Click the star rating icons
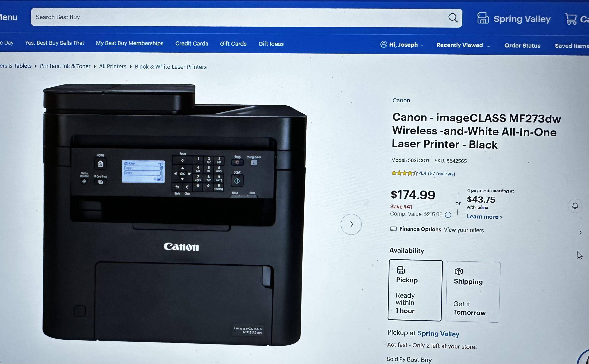Screen dimensions: 589x364 pos(404,173)
